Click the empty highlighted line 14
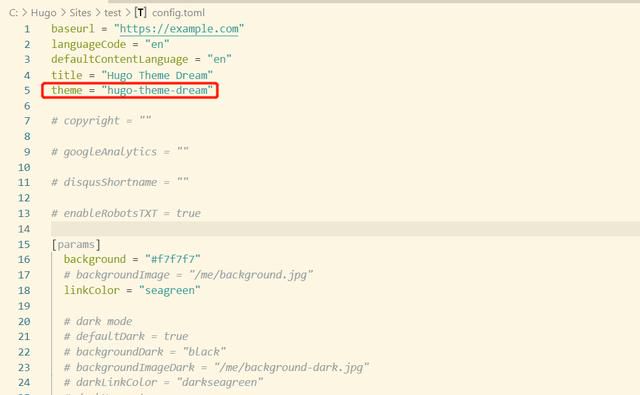This screenshot has width=640, height=395. pos(345,229)
